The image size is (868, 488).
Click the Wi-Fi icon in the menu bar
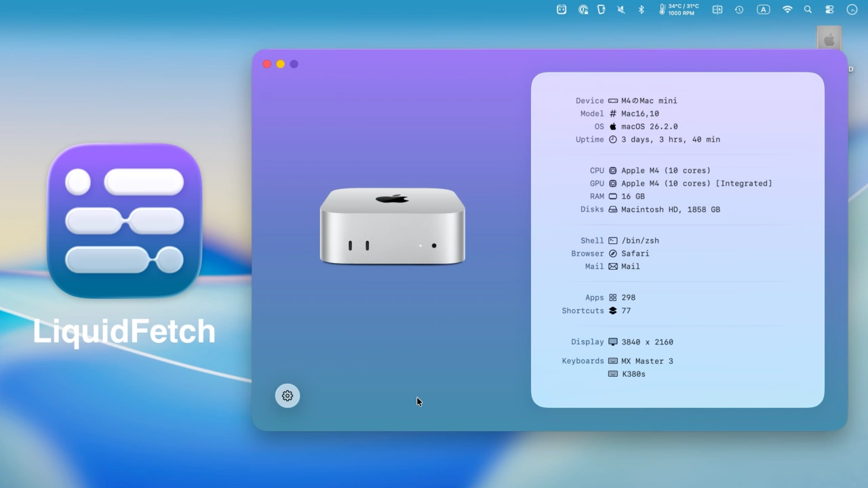pyautogui.click(x=787, y=9)
